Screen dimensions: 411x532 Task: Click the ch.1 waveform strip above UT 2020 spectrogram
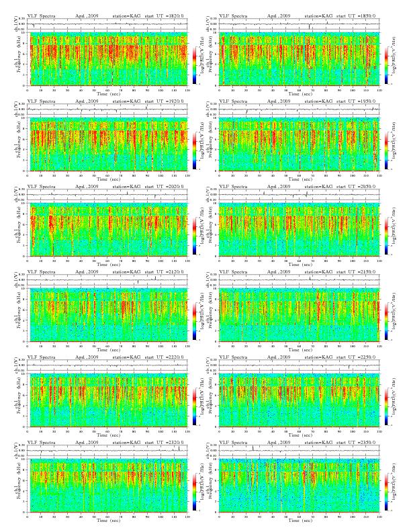click(x=107, y=195)
